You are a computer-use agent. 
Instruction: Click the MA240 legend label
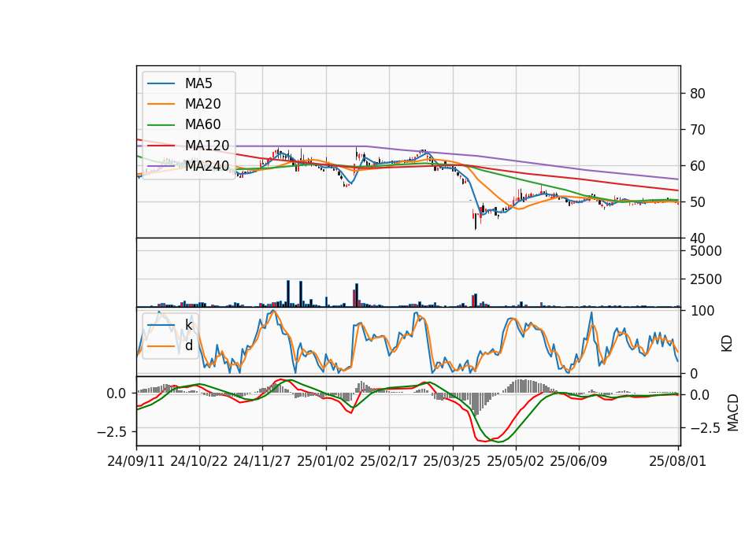pyautogui.click(x=207, y=166)
